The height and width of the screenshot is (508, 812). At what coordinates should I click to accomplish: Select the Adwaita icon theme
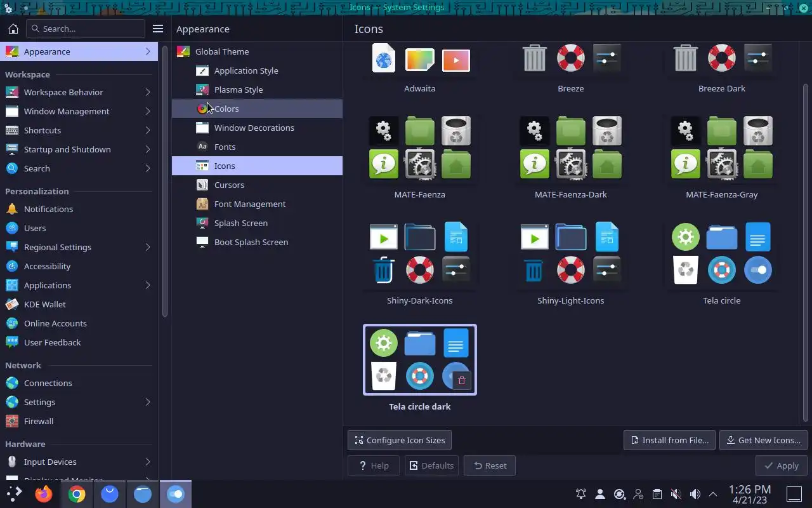[420, 69]
